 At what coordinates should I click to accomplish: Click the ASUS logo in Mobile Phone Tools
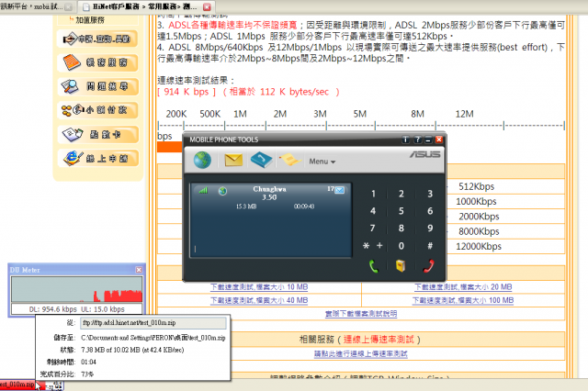424,154
